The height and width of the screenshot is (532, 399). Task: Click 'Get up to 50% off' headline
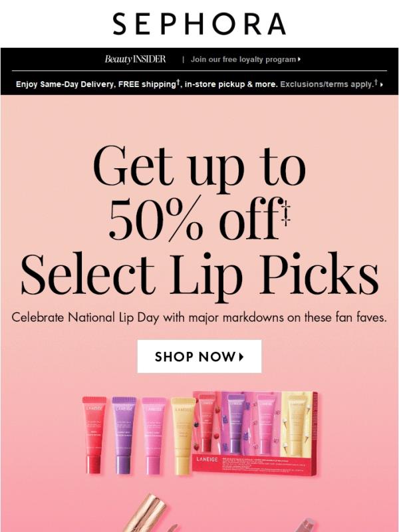[199, 192]
